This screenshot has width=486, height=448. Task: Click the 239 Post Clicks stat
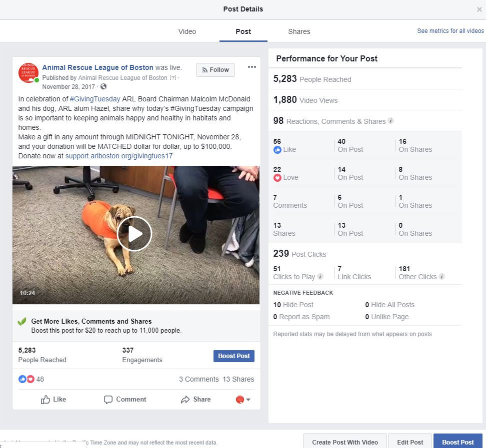click(299, 254)
